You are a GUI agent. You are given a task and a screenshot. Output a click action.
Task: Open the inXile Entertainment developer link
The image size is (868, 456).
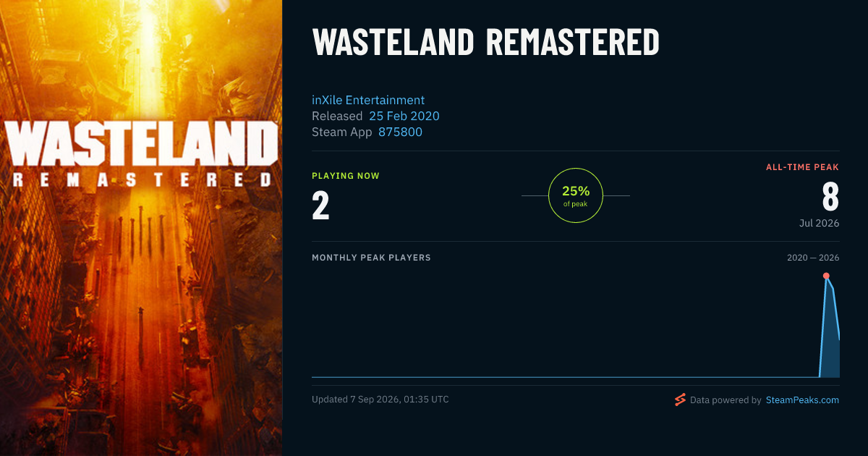[368, 100]
